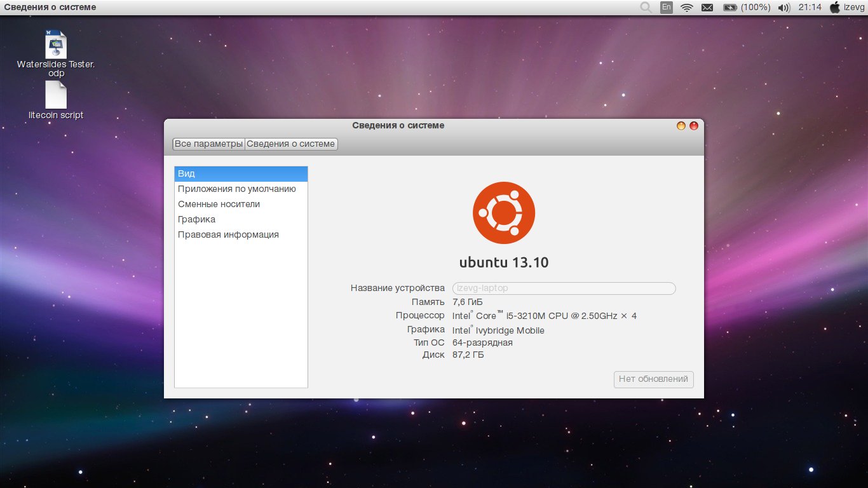Open the sound volume indicator
This screenshot has height=488, width=868.
[784, 8]
